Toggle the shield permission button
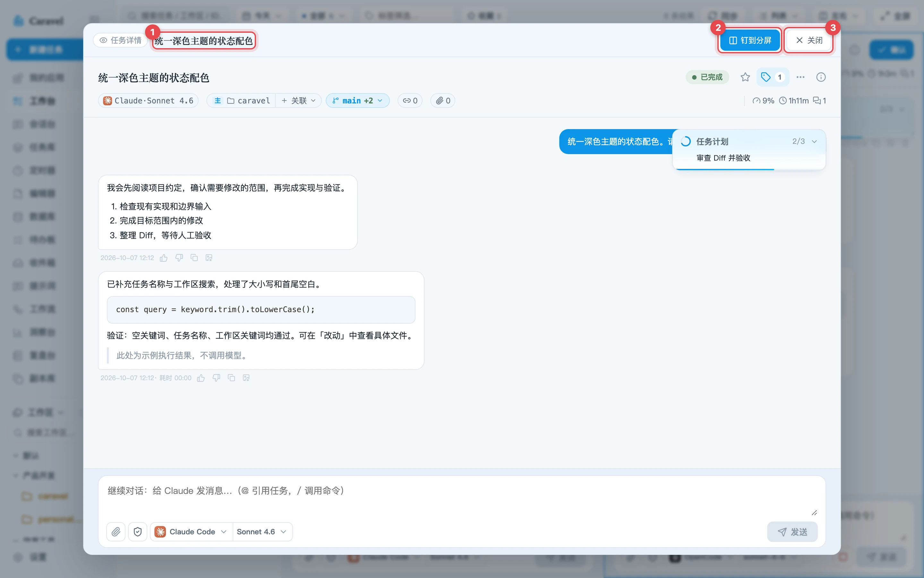This screenshot has height=578, width=924. click(137, 532)
